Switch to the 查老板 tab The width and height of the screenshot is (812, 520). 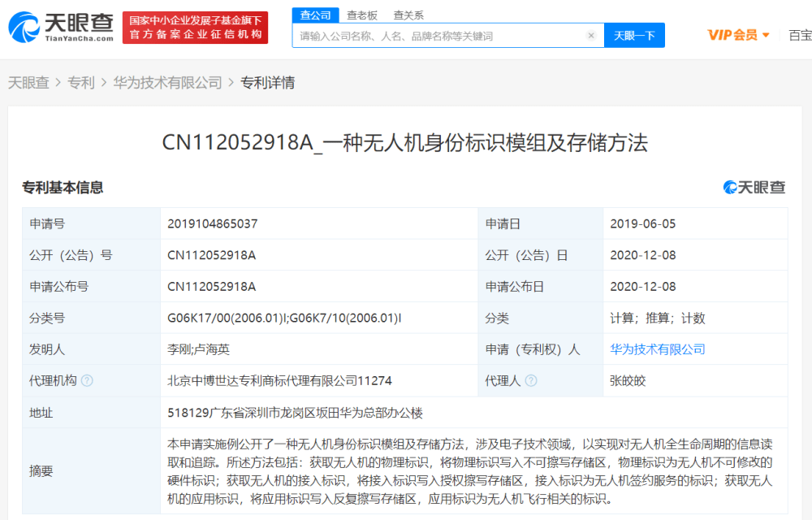pos(362,15)
